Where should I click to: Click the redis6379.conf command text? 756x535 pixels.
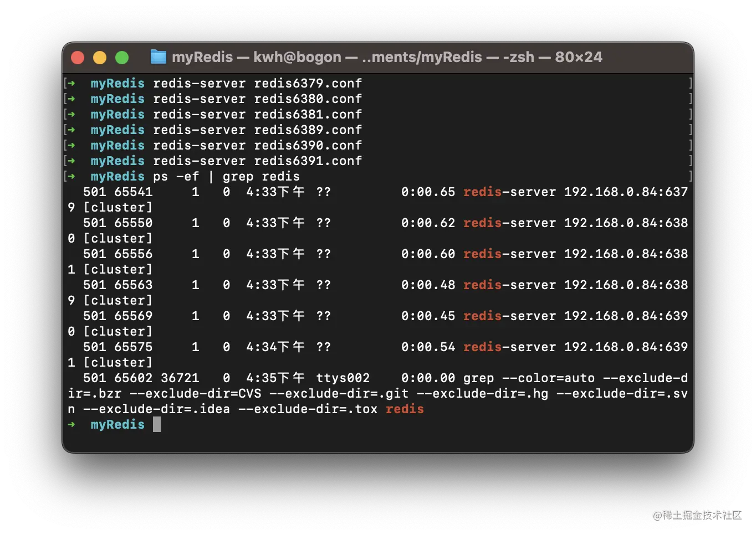[x=308, y=84]
